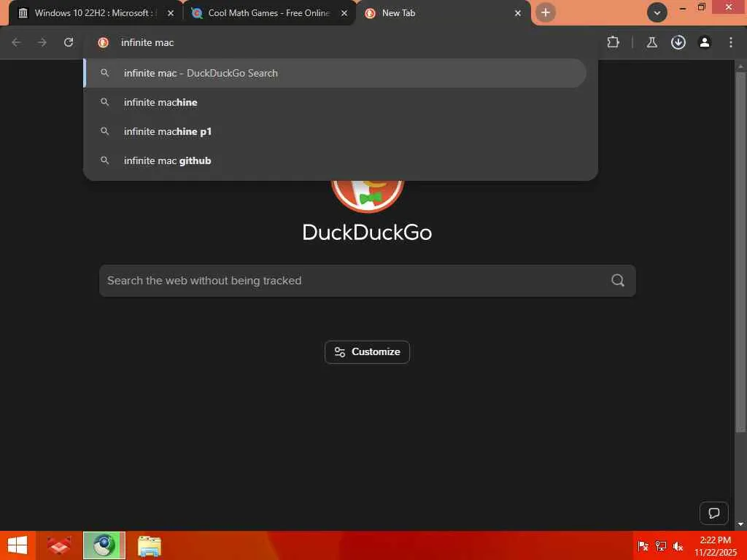
Task: Go back using the back arrow
Action: tap(16, 42)
